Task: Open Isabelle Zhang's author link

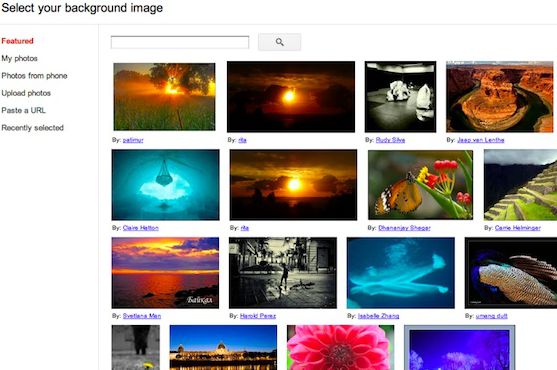Action: [378, 316]
